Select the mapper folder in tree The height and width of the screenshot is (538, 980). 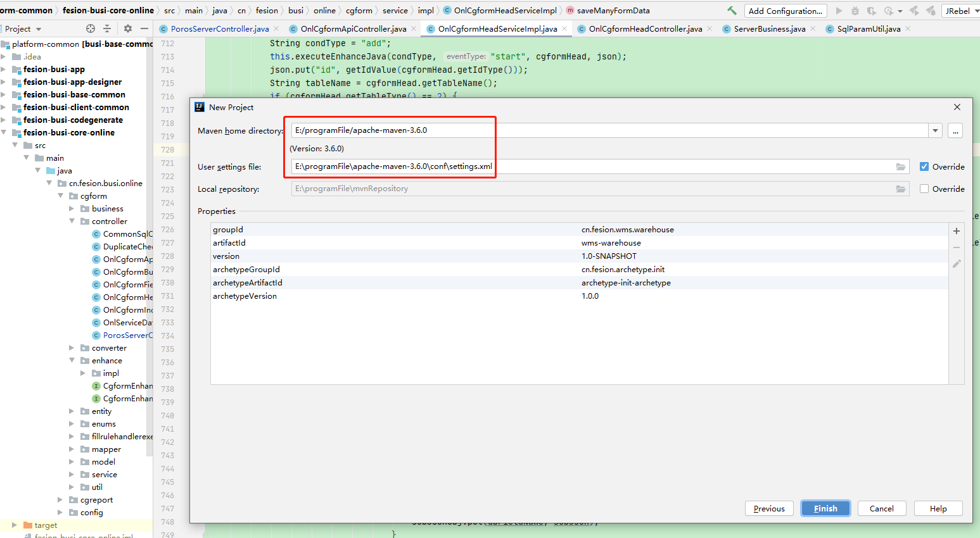(x=106, y=449)
